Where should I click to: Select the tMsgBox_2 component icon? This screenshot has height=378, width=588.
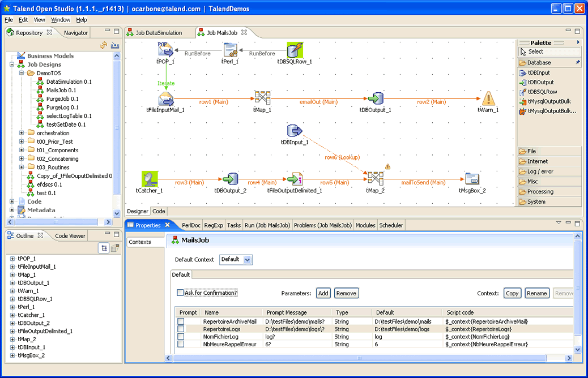tap(472, 179)
